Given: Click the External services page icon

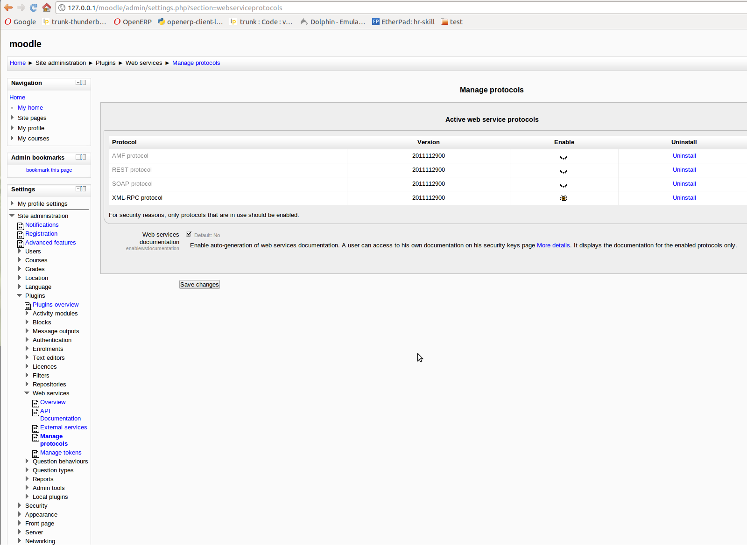Looking at the screenshot, I should pyautogui.click(x=35, y=428).
